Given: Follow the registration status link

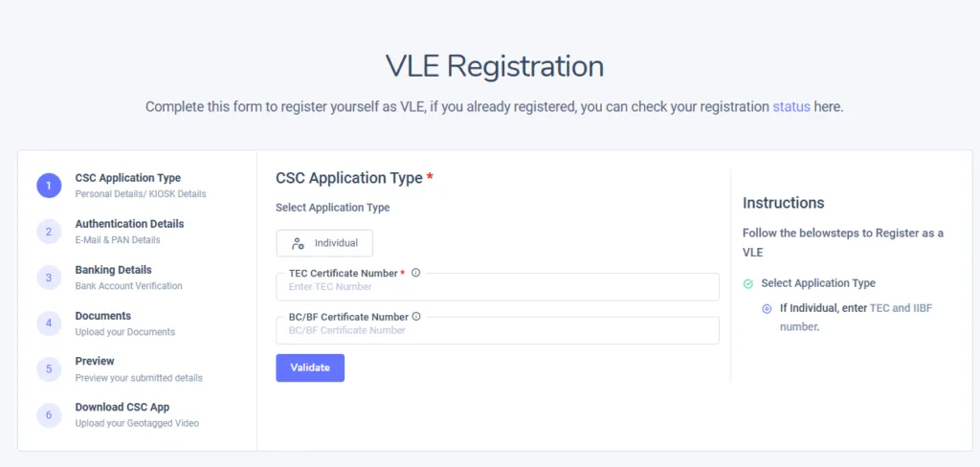Looking at the screenshot, I should (791, 106).
